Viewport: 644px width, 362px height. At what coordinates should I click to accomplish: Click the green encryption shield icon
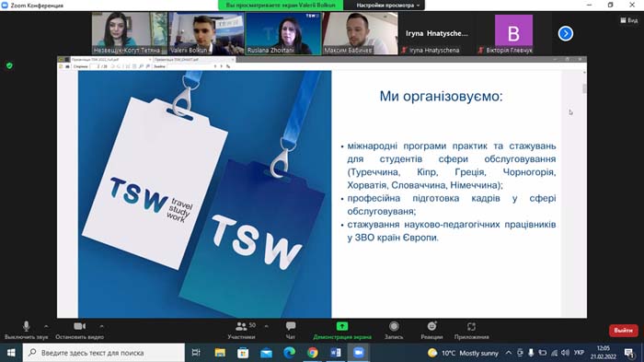(x=9, y=65)
